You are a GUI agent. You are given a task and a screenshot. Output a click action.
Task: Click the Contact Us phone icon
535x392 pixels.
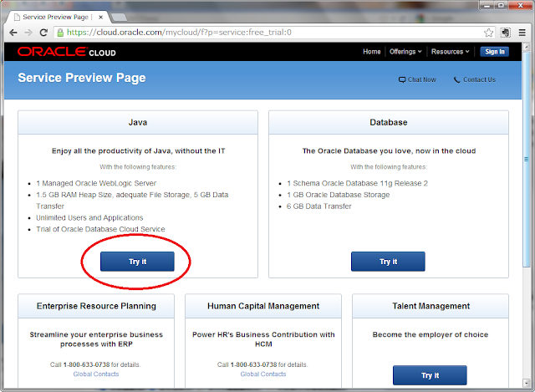(457, 80)
